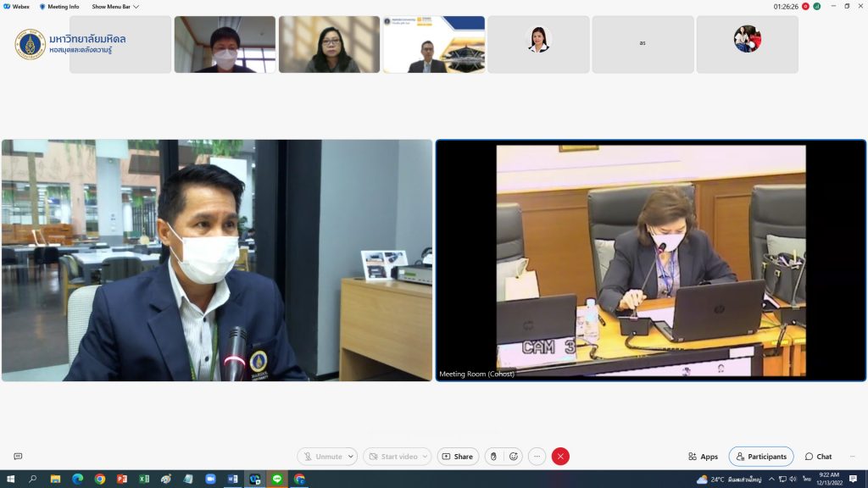Image resolution: width=868 pixels, height=488 pixels.
Task: Open audio options arrow next to Unmute
Action: (352, 457)
